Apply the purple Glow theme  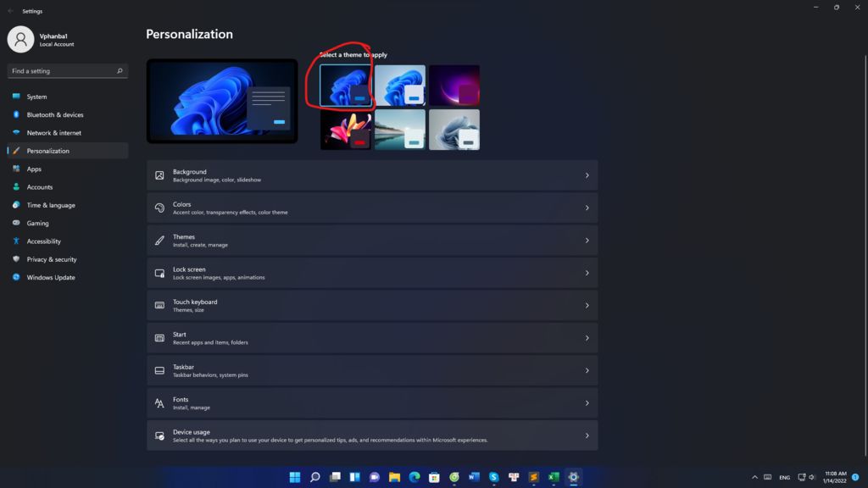coord(454,86)
